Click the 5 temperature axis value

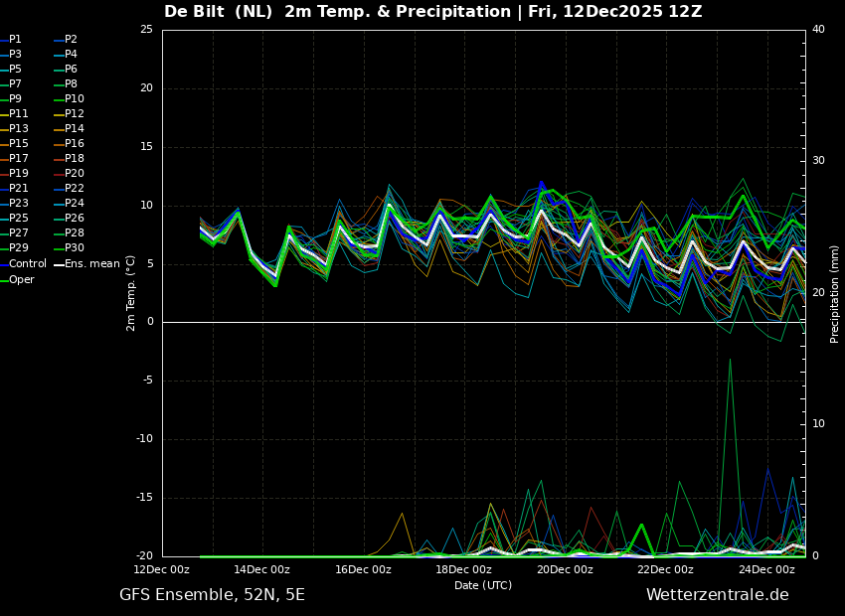[150, 264]
